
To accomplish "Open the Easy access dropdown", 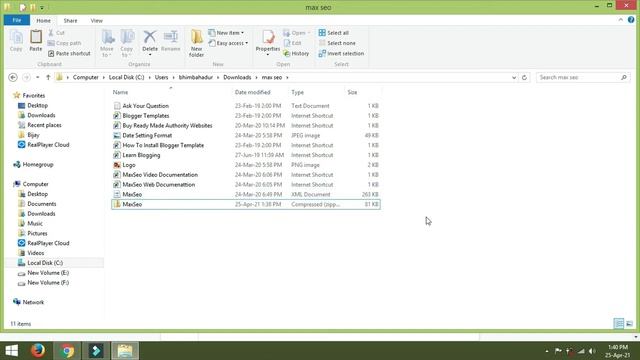I will pyautogui.click(x=228, y=43).
